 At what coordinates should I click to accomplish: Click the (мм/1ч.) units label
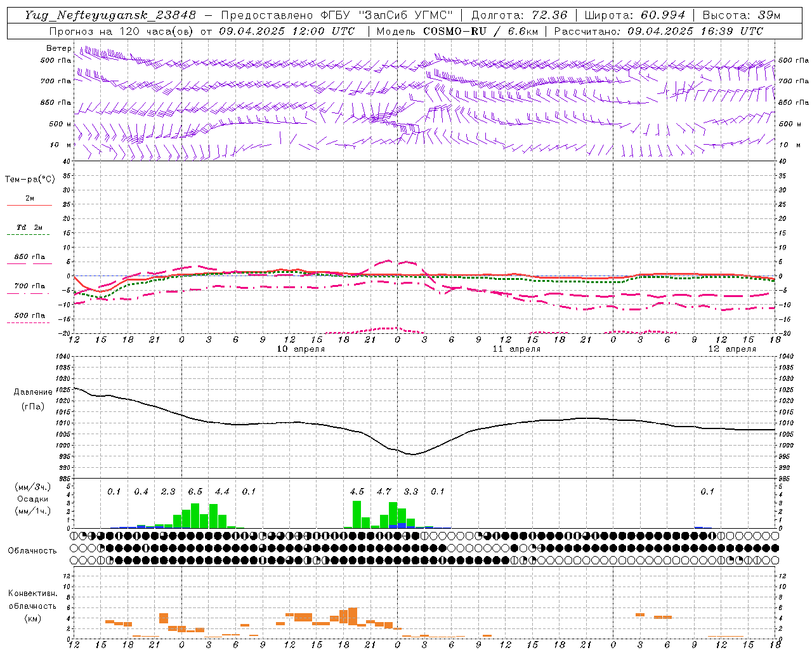pos(33,511)
